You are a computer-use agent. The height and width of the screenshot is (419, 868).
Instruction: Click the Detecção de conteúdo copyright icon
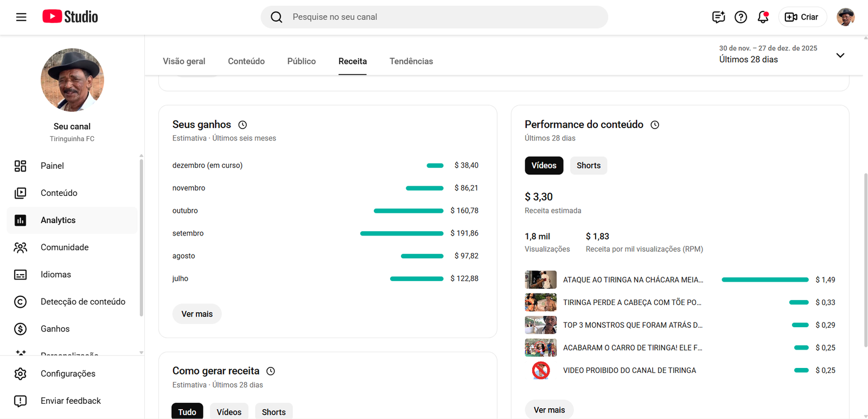[x=20, y=302]
